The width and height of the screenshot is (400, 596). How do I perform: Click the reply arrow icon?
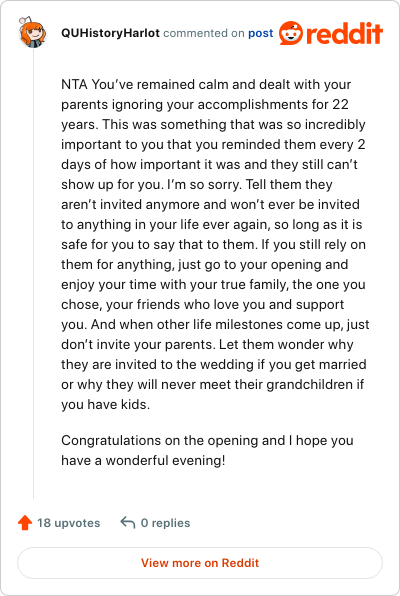[x=128, y=523]
